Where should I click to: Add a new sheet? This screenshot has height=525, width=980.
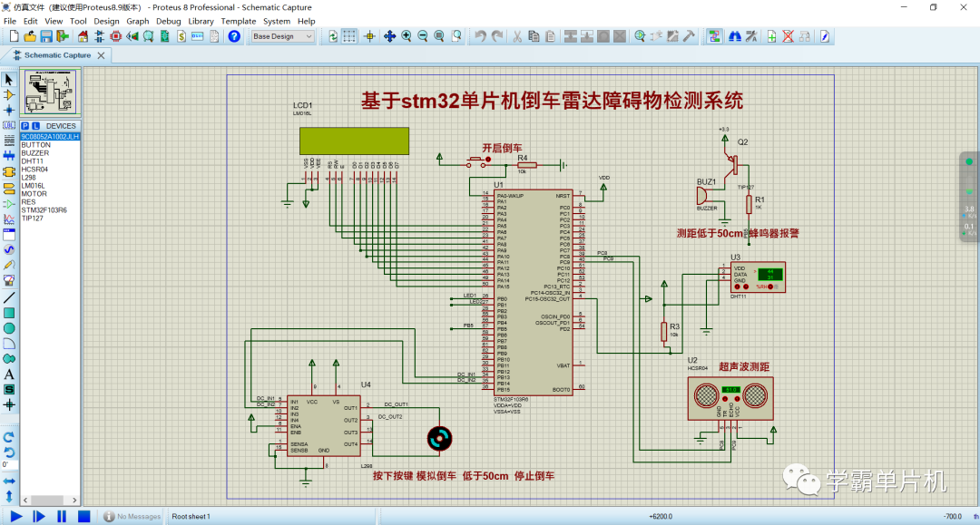(772, 37)
